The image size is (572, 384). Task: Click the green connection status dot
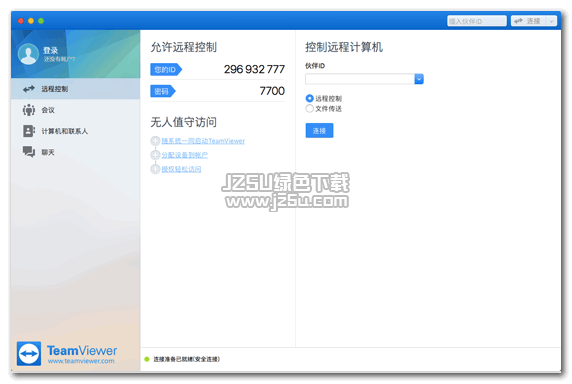point(147,359)
